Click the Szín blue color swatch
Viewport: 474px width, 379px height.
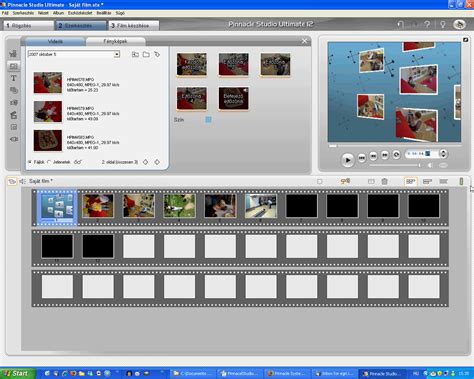(x=208, y=120)
